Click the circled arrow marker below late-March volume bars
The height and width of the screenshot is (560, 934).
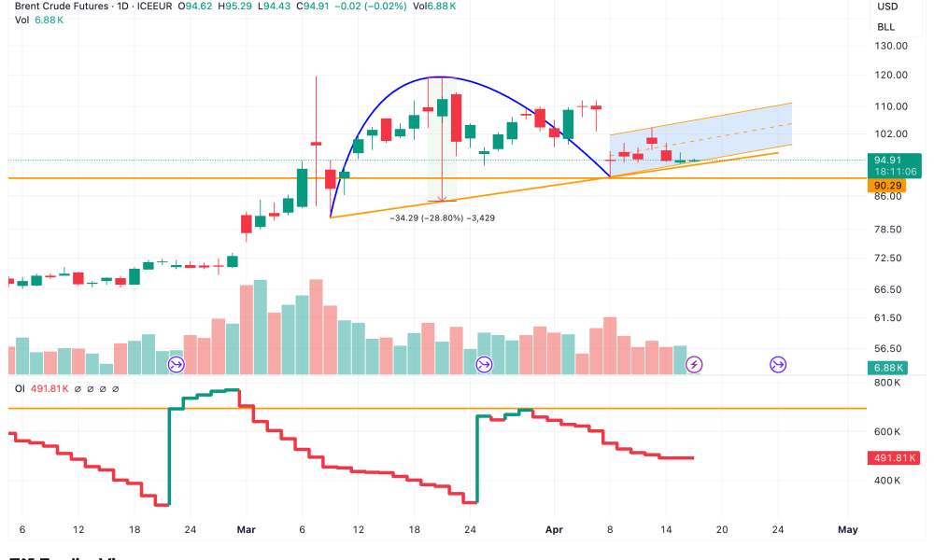pos(484,364)
